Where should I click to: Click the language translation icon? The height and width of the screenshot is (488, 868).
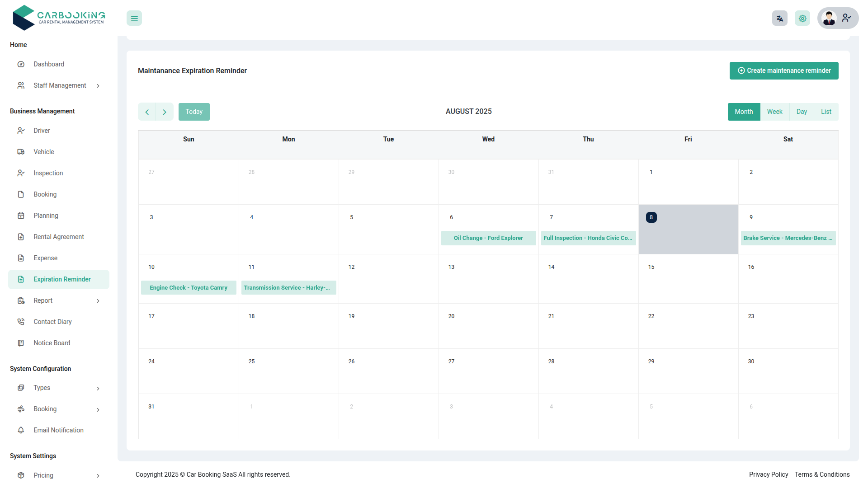[779, 18]
